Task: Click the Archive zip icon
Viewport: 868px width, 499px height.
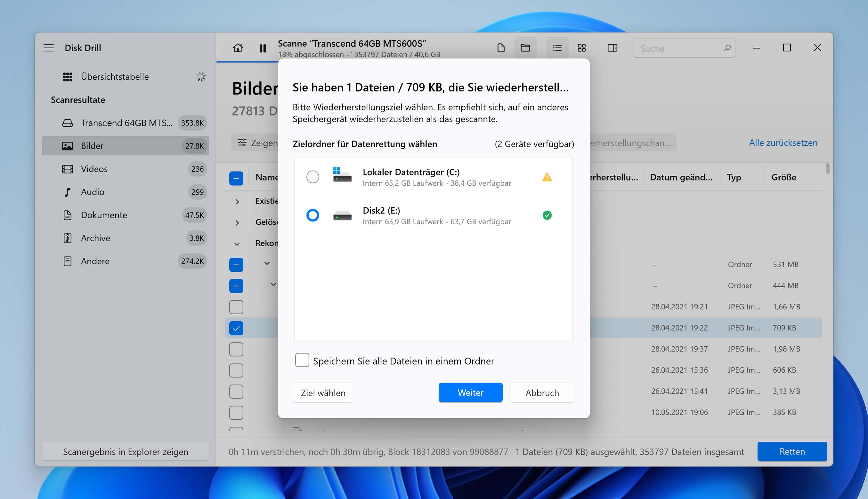Action: (68, 238)
